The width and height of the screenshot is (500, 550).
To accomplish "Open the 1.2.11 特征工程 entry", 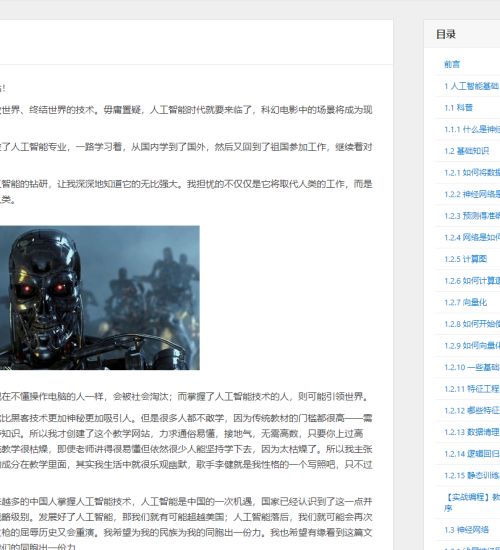I will [x=472, y=389].
